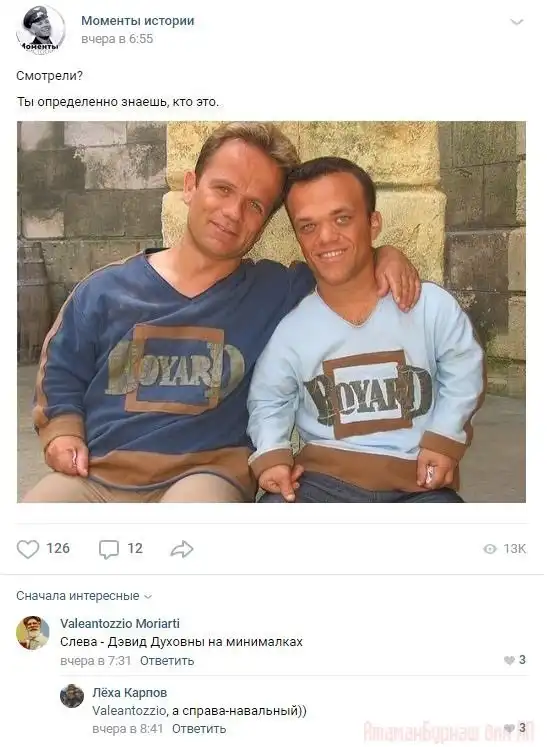Viewport: 547px width, 747px height.
Task: Open Valeantozzio Moriarti's profile avatar
Action: (33, 633)
